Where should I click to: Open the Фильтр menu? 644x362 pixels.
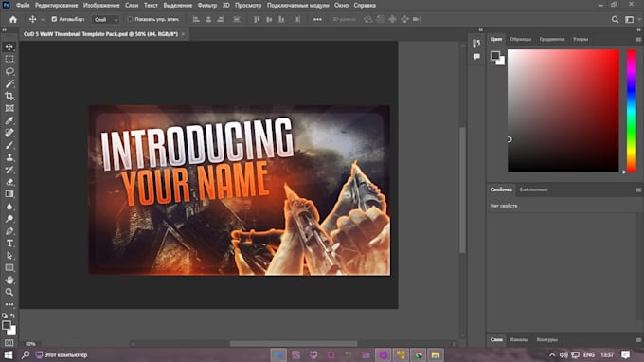[207, 6]
